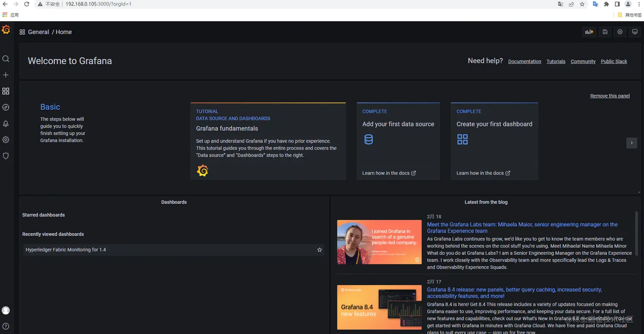Open the other bookmarks folder

click(630, 14)
